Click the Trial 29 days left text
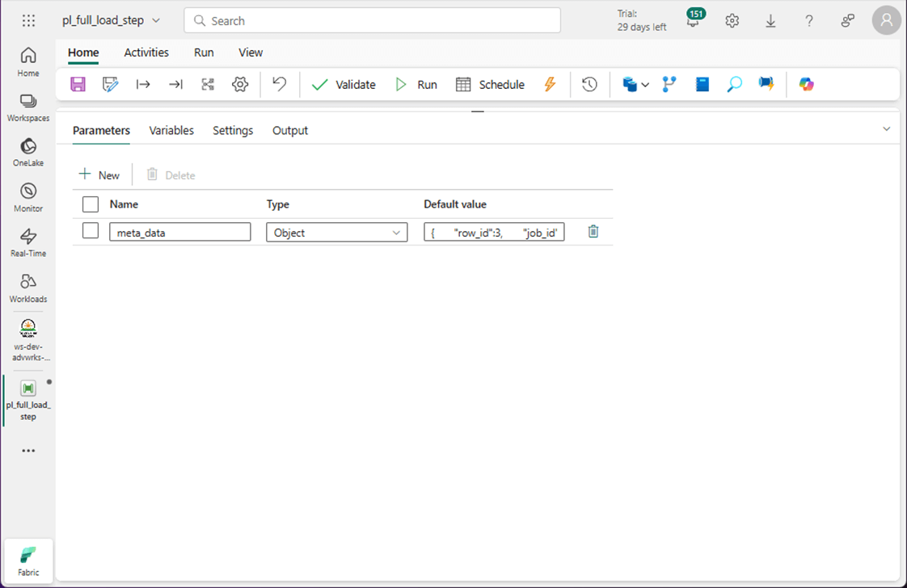The image size is (907, 588). 642,20
